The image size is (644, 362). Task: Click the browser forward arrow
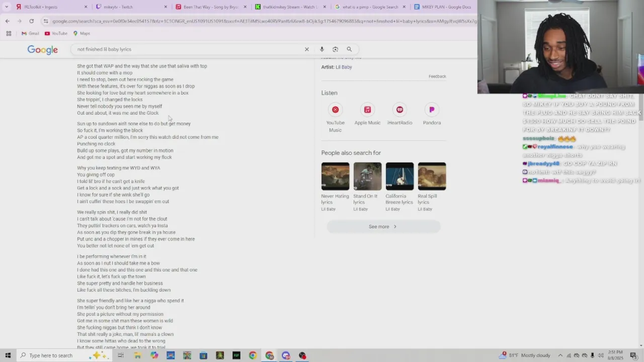pos(19,21)
